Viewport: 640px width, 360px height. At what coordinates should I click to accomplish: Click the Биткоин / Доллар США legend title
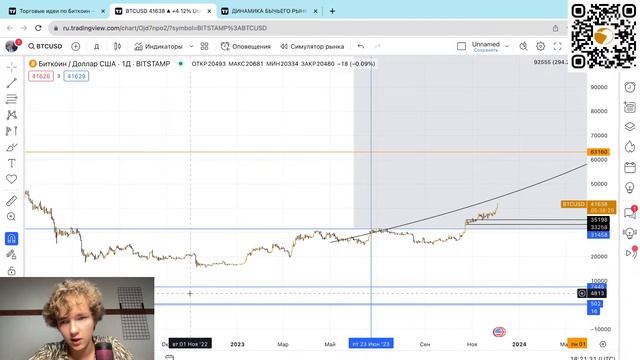point(104,64)
